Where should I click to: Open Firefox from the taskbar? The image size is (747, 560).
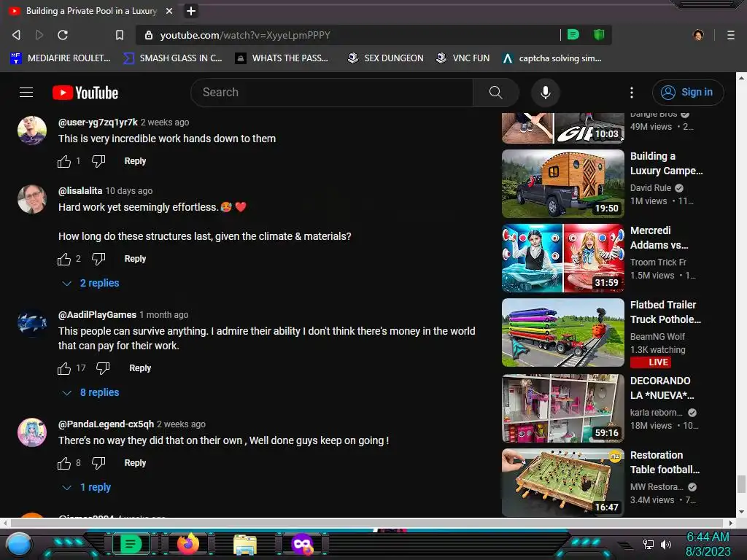pyautogui.click(x=188, y=544)
